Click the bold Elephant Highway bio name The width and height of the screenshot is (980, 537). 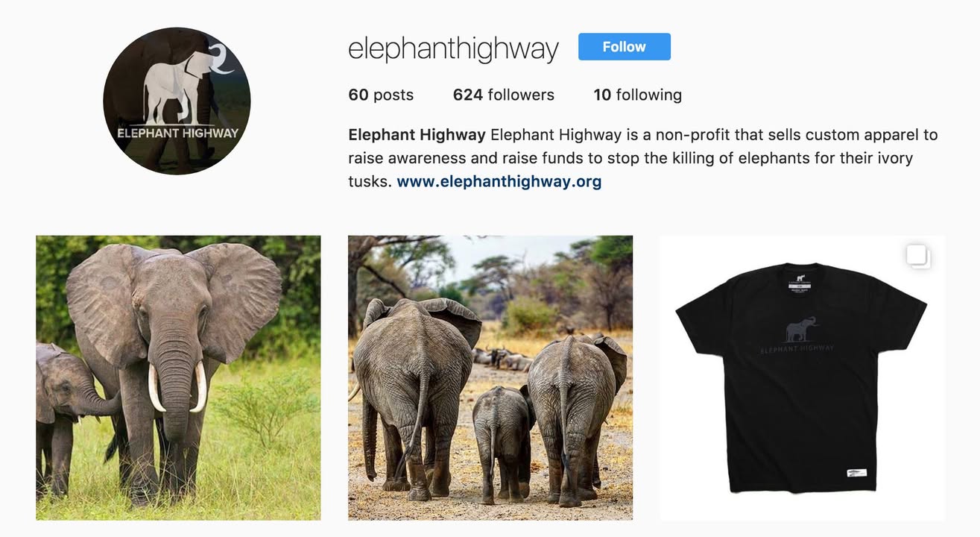pos(417,135)
